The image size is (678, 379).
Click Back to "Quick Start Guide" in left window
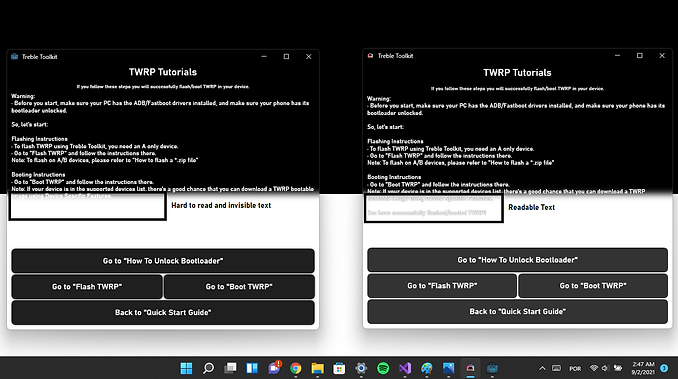pos(163,312)
